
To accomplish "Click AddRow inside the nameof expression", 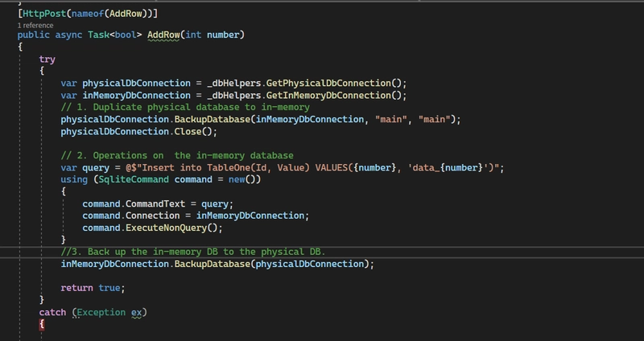I will click(126, 14).
